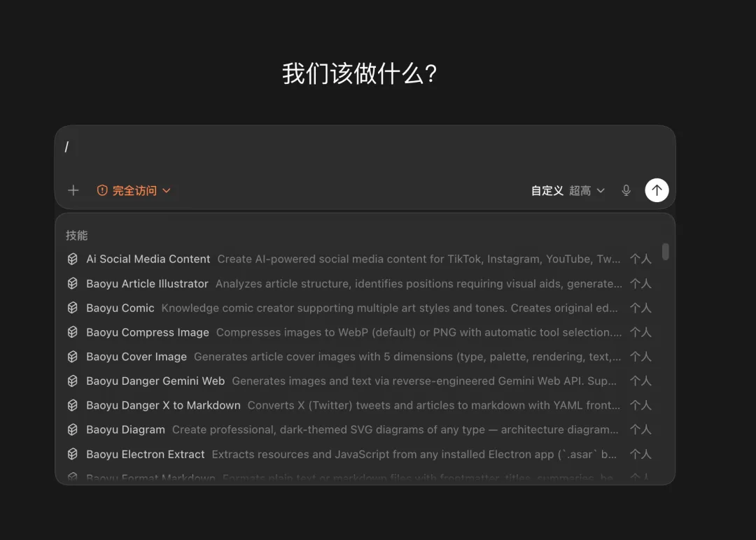
Task: Click the skills list scrollbar
Action: pos(666,251)
